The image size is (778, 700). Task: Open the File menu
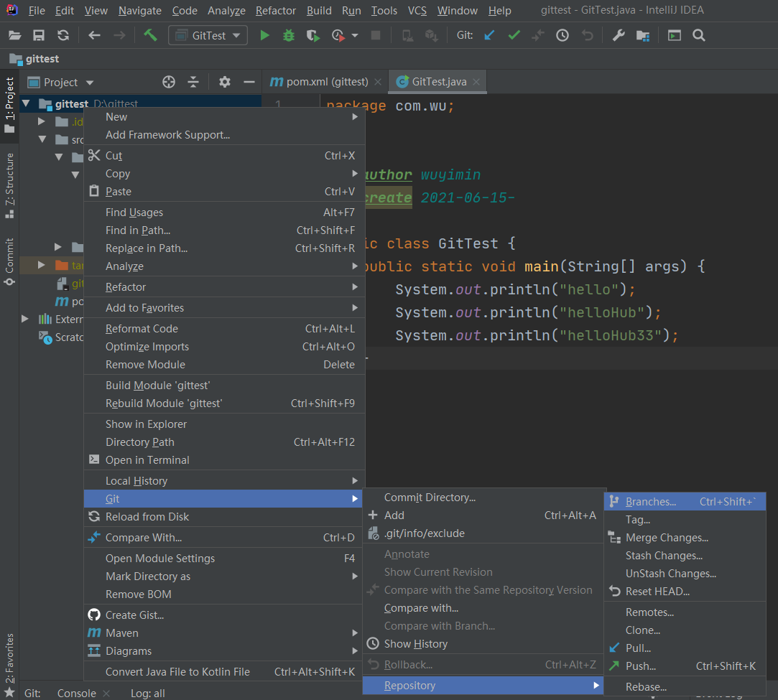[36, 11]
